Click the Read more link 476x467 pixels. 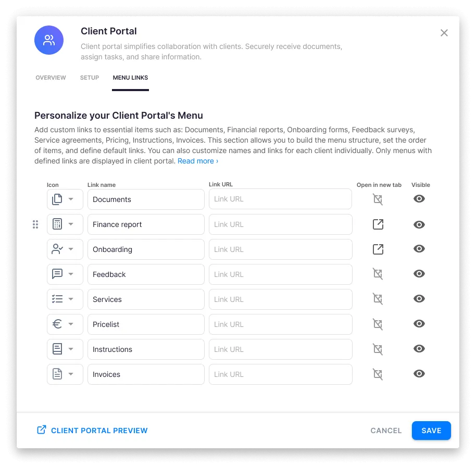point(196,161)
